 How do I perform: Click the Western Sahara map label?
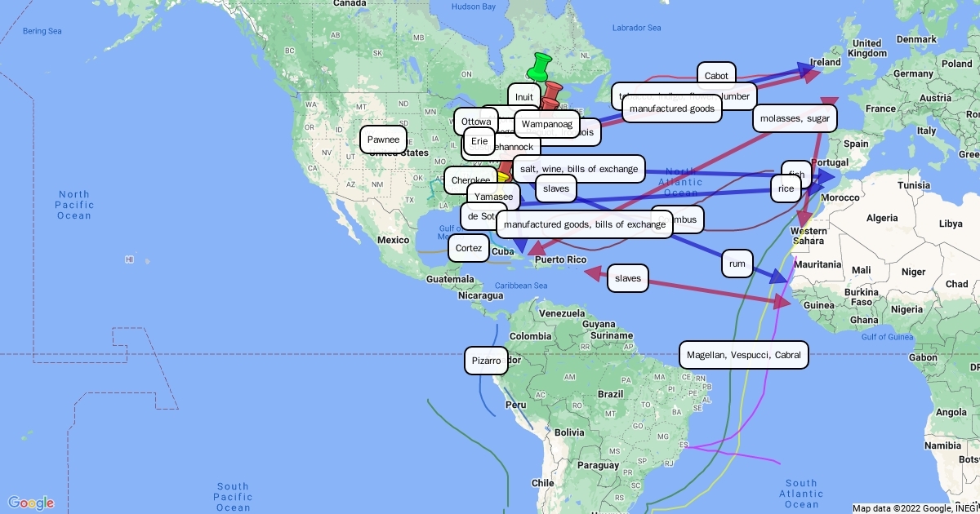click(x=809, y=236)
